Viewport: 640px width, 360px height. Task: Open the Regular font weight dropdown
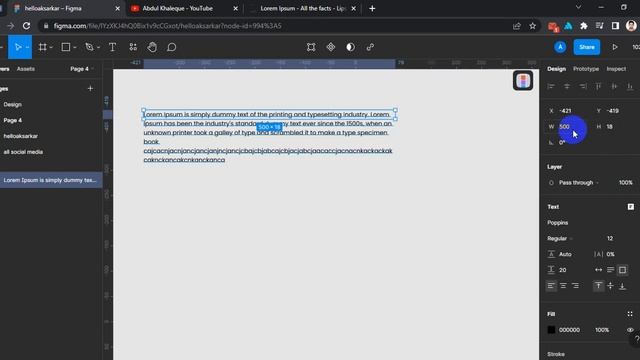point(560,238)
